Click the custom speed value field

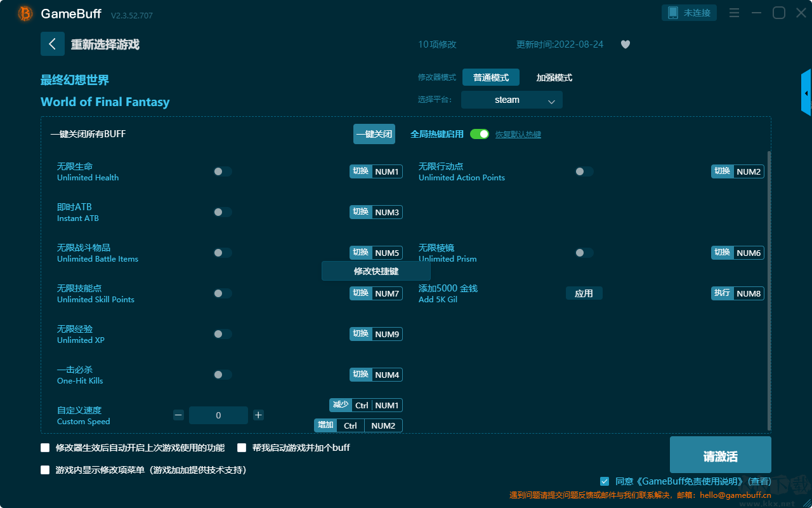[218, 415]
